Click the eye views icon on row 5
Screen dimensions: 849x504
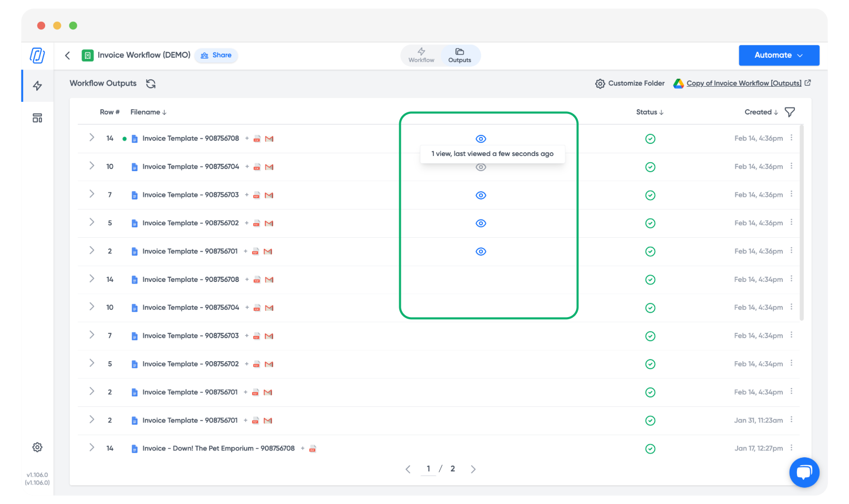(x=481, y=224)
